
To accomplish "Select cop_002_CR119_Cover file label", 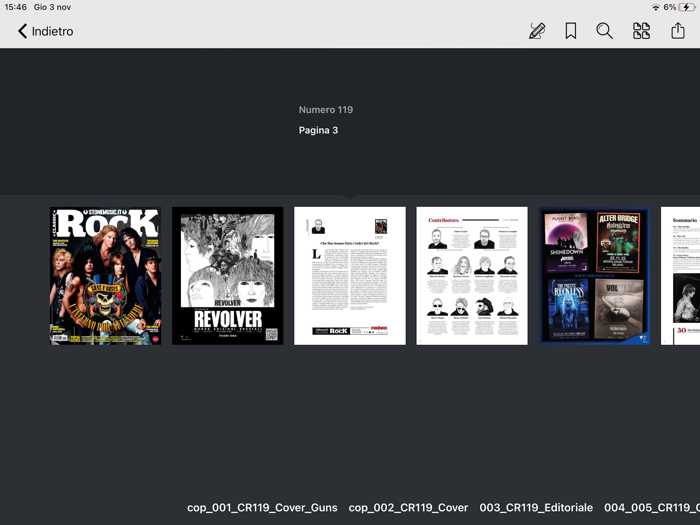I will [x=408, y=508].
